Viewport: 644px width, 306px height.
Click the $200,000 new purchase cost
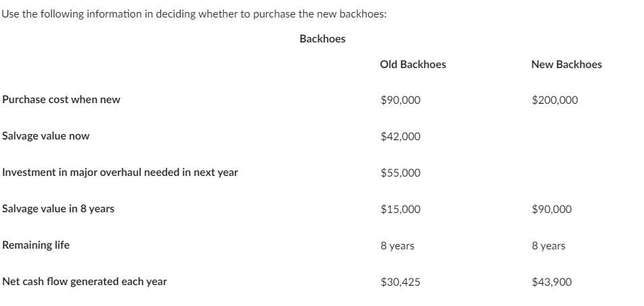(554, 100)
